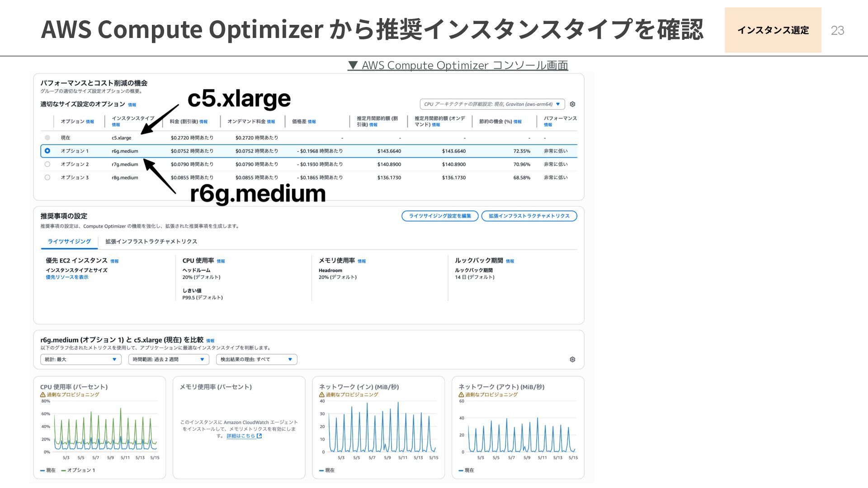Click the P99.5 (デフォルト) threshold value
Screen dimensions: 868x488
tap(203, 298)
